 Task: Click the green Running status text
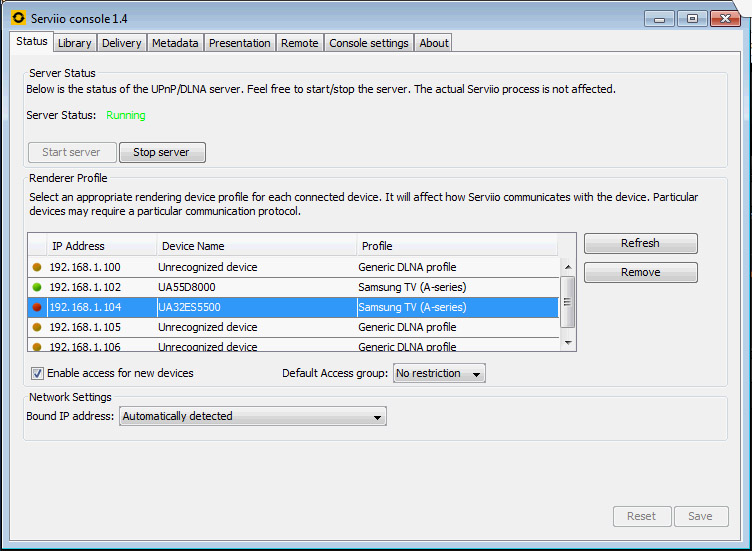click(126, 115)
